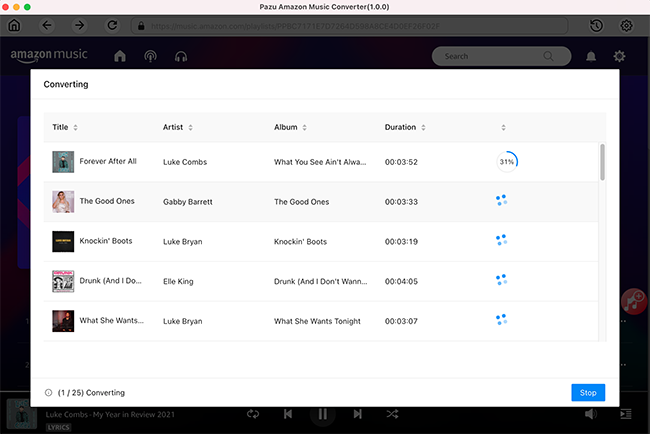This screenshot has width=650, height=434.
Task: Reload the page with the refresh icon
Action: pyautogui.click(x=112, y=26)
